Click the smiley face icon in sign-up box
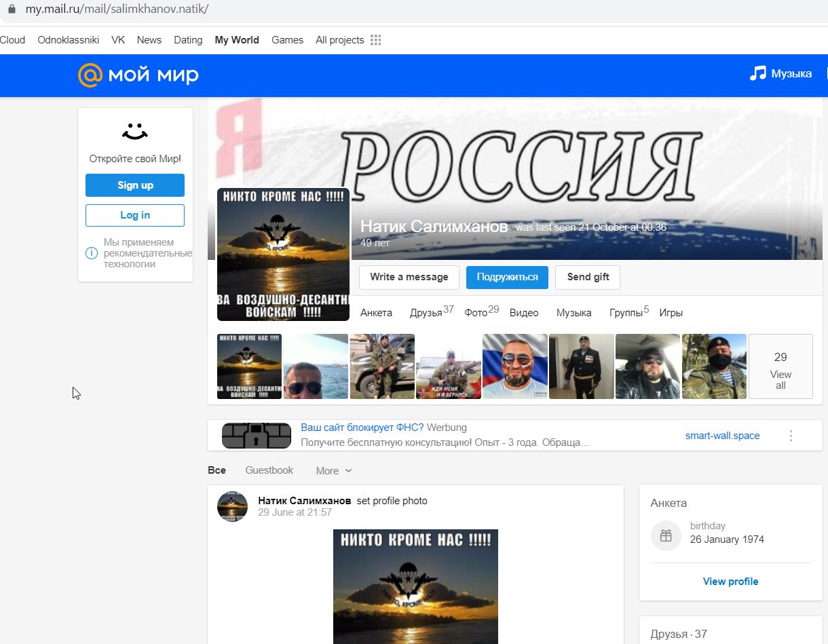Image resolution: width=828 pixels, height=644 pixels. [x=135, y=132]
